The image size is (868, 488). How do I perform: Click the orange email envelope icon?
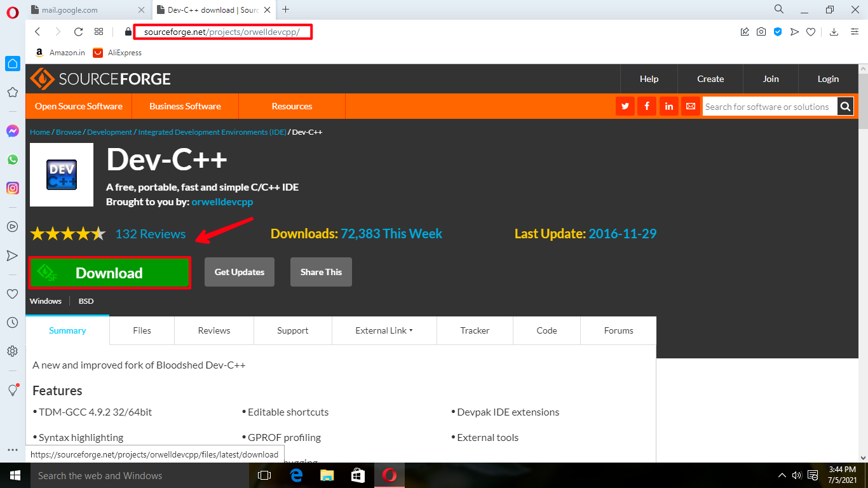[690, 106]
